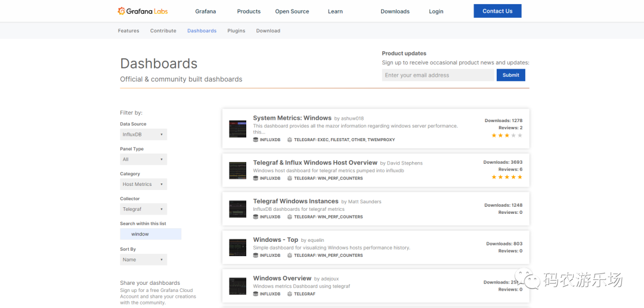Click InfluxDB icon in Telegraf Windows Instances card
Viewport: 644px width, 308px height.
click(255, 217)
